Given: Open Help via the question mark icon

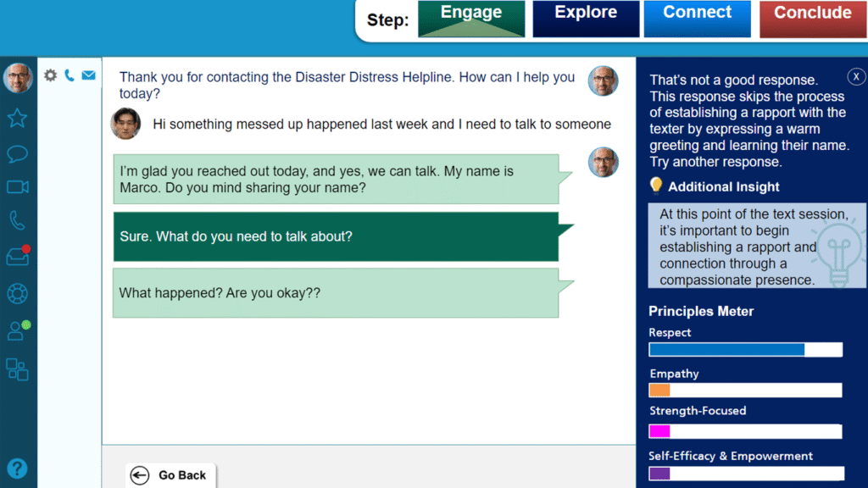Looking at the screenshot, I should point(18,469).
